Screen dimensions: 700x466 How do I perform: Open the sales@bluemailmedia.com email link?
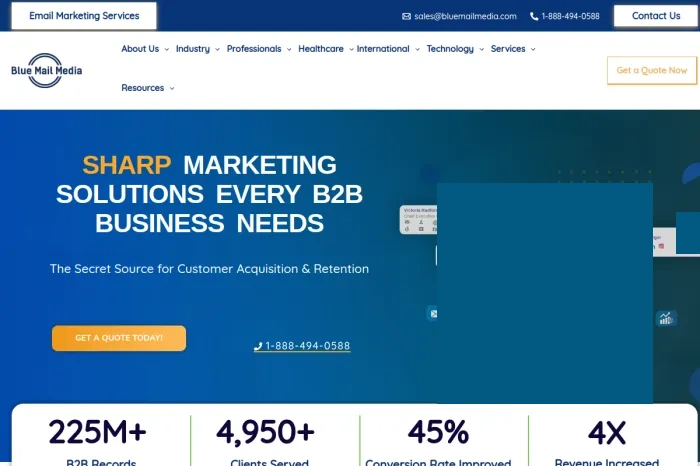click(x=465, y=17)
